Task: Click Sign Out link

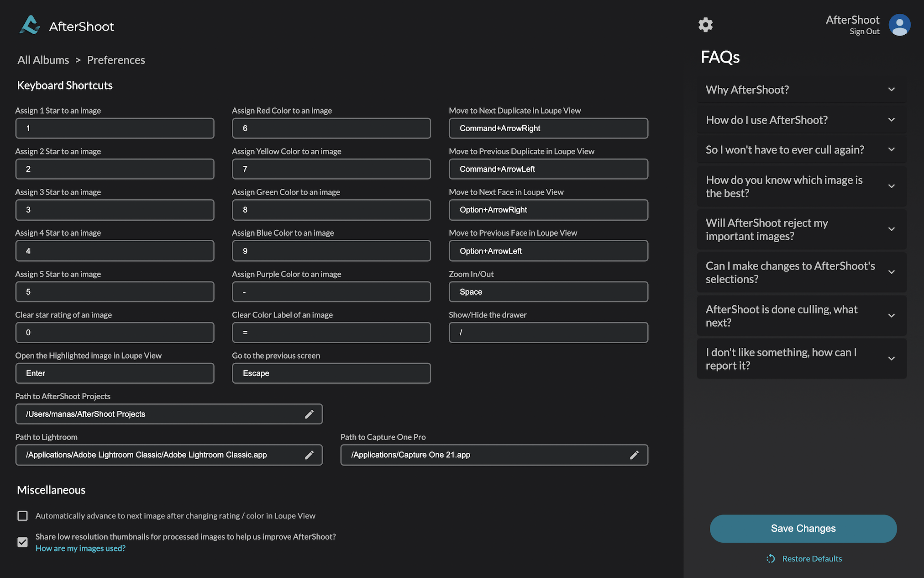Action: (864, 32)
